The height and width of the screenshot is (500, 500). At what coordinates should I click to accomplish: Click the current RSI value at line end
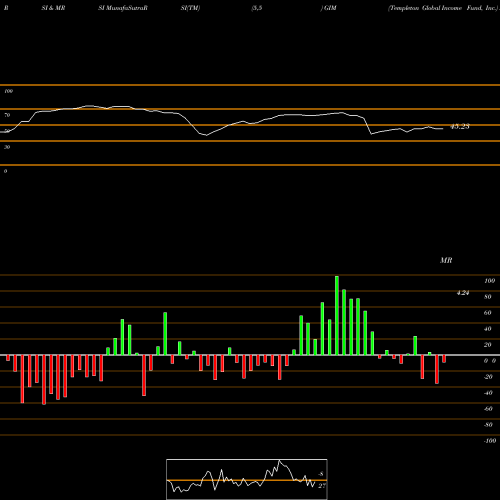point(460,126)
